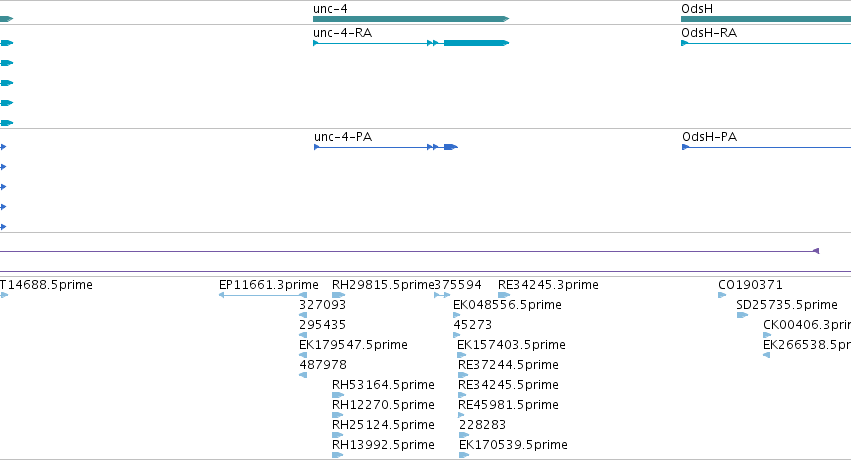Select the unc-4-RA transcript thick exon
This screenshot has width=851, height=460.
pos(476,43)
